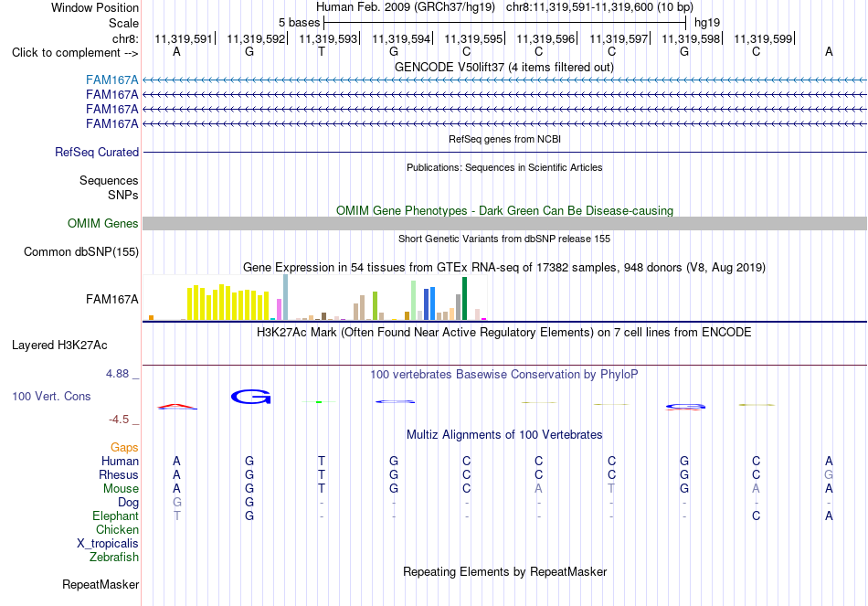
Task: Open the OMIM Genes track label
Action: point(103,223)
